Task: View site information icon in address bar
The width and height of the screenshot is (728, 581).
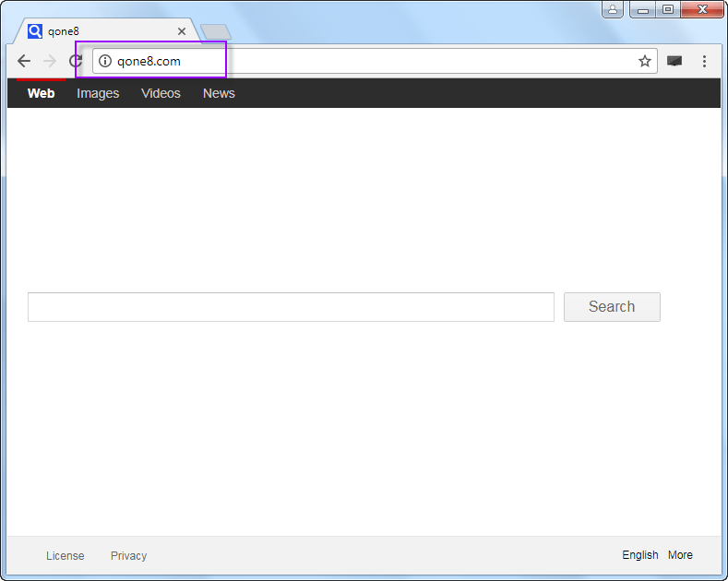Action: 105,61
